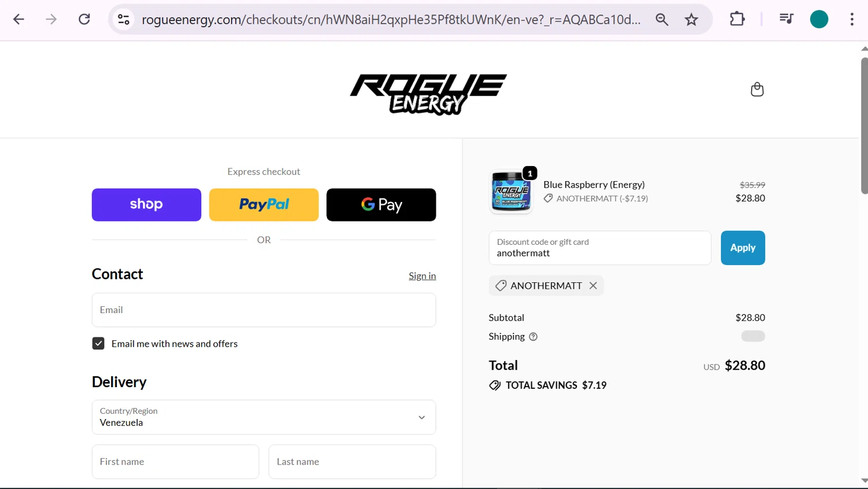Pay with Google Pay express checkout
The height and width of the screenshot is (489, 868).
pyautogui.click(x=381, y=205)
